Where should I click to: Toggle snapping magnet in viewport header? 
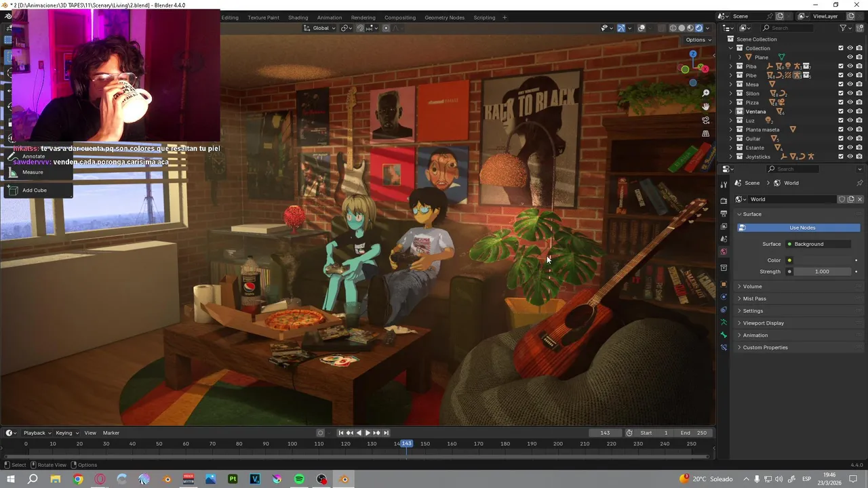[x=360, y=28]
